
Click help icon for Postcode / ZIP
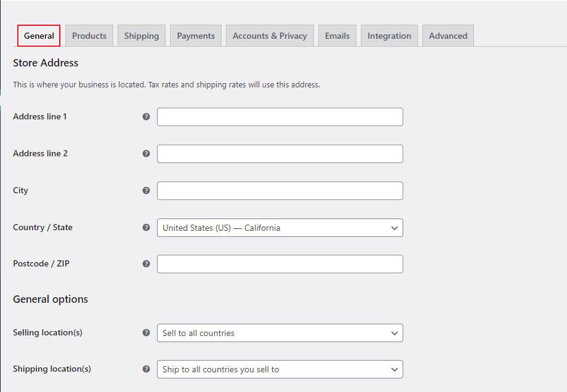[146, 263]
